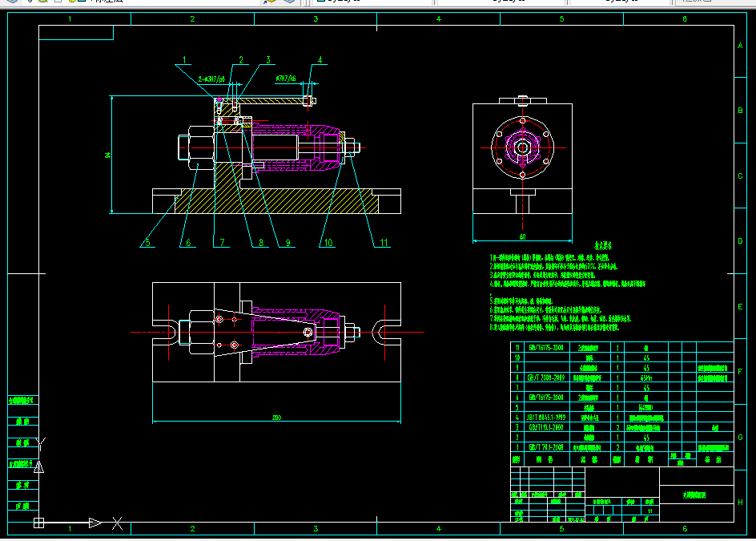Click zone letter A on right border
This screenshot has height=541, width=756.
coord(740,46)
